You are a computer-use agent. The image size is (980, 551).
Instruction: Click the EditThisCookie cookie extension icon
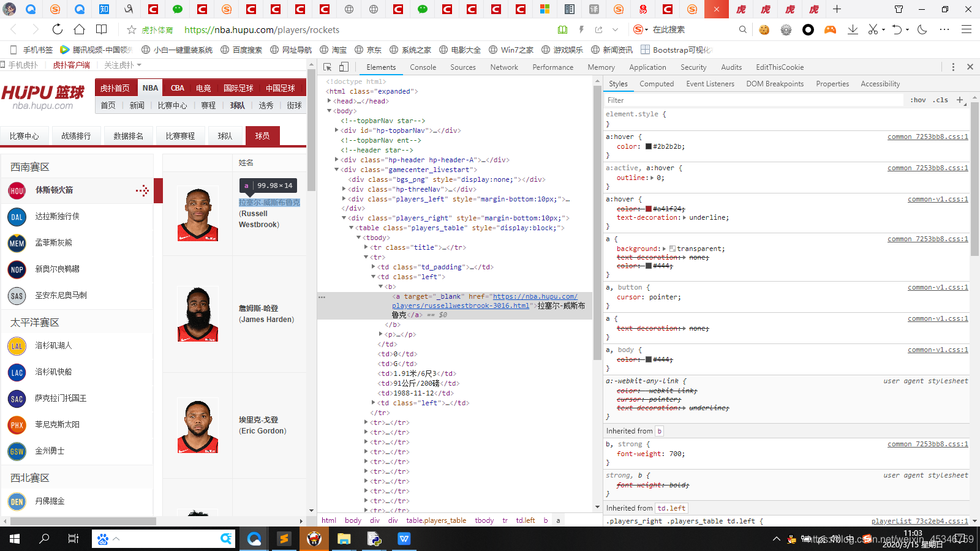(764, 29)
